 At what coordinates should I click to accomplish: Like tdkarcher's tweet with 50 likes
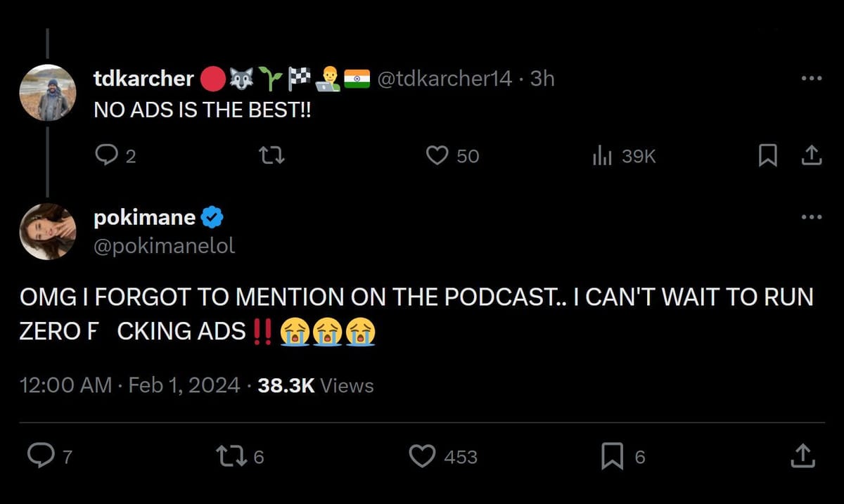(x=437, y=155)
